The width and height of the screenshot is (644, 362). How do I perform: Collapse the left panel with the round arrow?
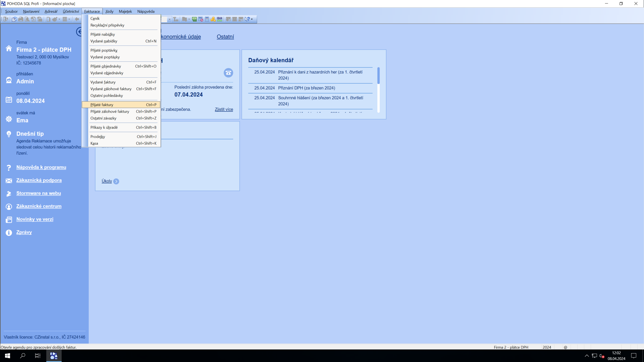click(x=79, y=32)
